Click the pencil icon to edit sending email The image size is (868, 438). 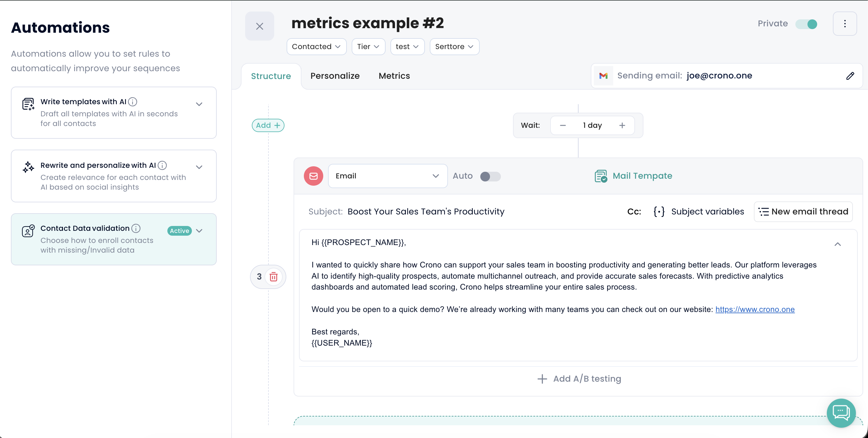[x=850, y=76]
